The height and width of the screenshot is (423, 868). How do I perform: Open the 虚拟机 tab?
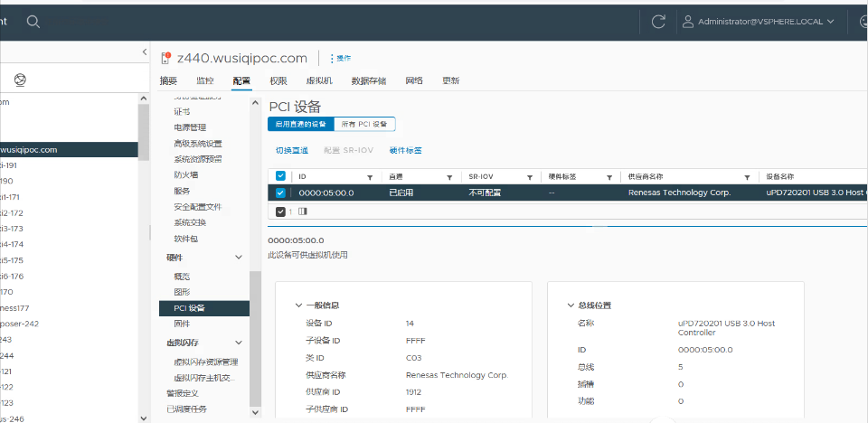tap(319, 80)
